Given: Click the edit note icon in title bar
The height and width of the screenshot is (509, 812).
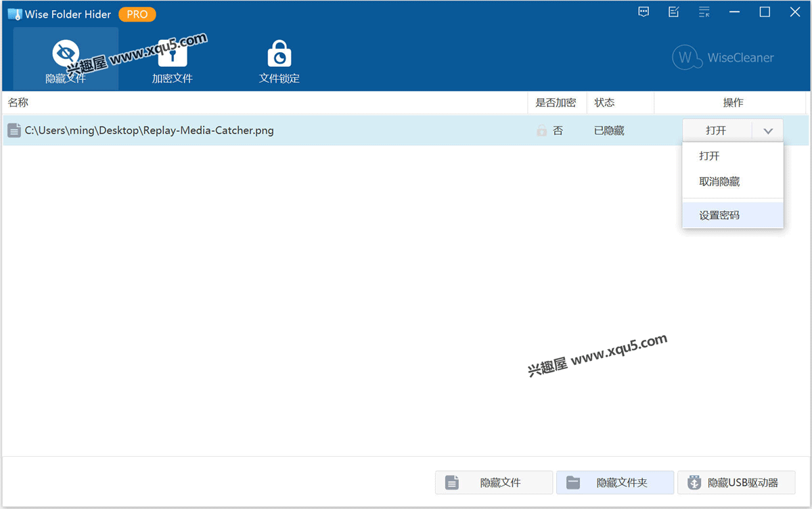Looking at the screenshot, I should pos(674,12).
